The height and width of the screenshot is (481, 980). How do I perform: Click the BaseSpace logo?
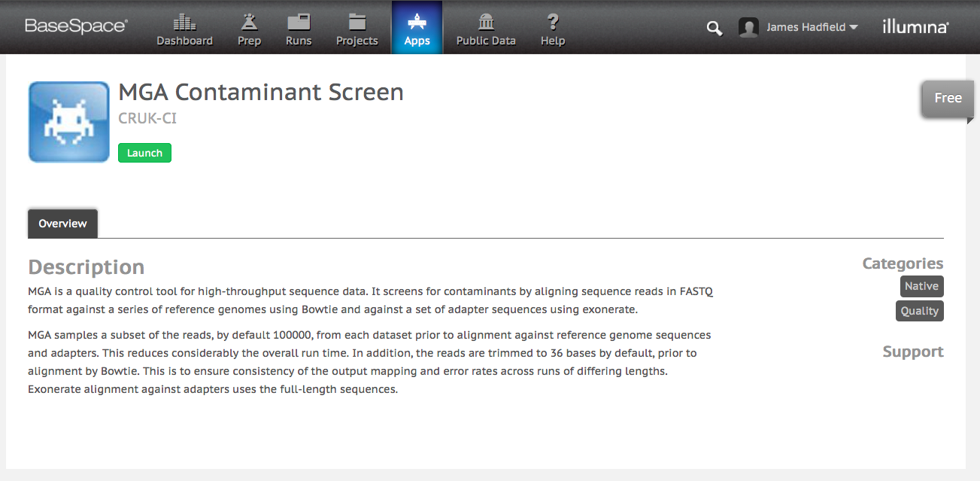(76, 26)
